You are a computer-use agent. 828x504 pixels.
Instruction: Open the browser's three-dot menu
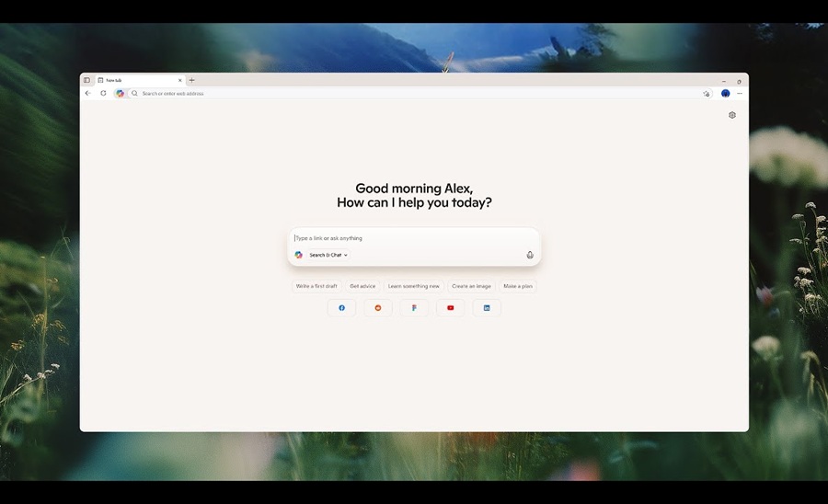(x=740, y=93)
